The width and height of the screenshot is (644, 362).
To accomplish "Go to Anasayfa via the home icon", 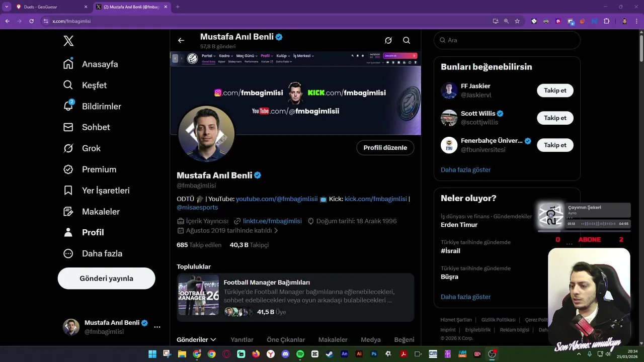I will (68, 64).
